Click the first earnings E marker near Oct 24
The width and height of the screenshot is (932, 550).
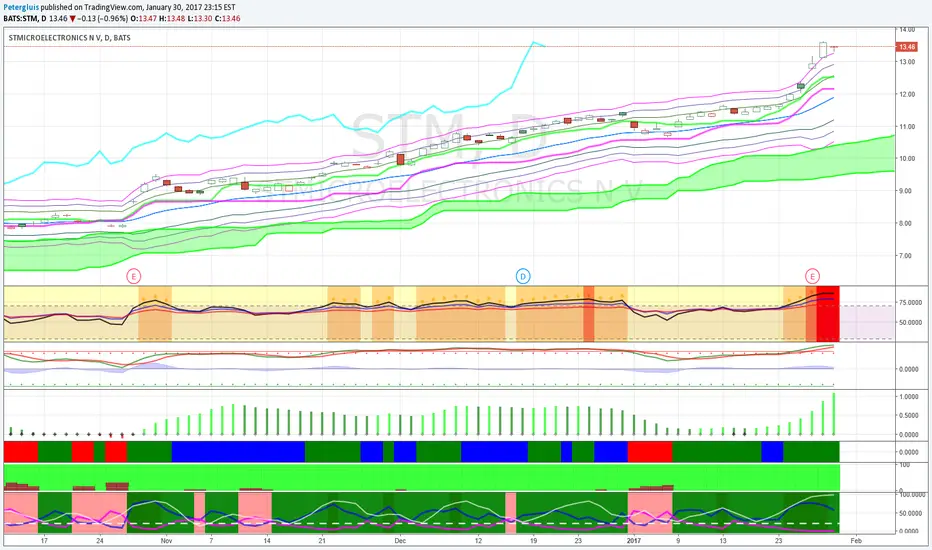[x=134, y=276]
